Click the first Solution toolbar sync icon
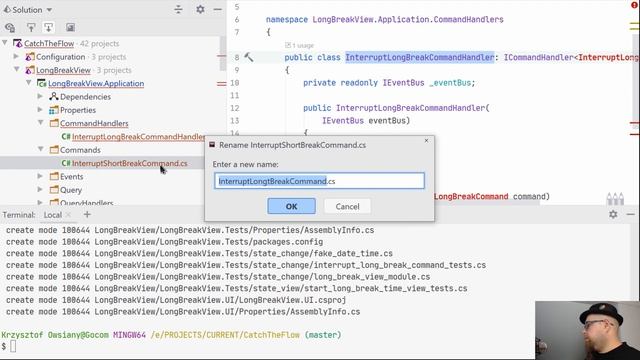This screenshot has width=640, height=360. coord(10,27)
